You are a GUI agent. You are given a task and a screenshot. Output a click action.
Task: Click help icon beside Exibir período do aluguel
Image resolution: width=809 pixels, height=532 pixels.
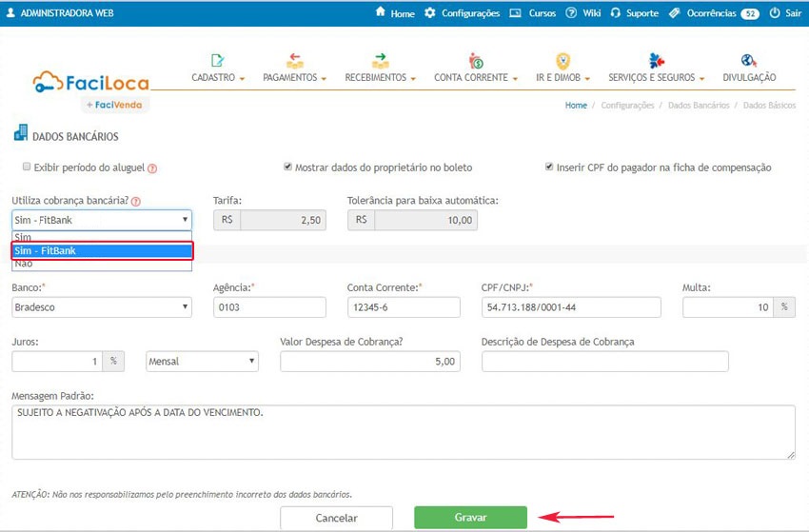pos(152,168)
